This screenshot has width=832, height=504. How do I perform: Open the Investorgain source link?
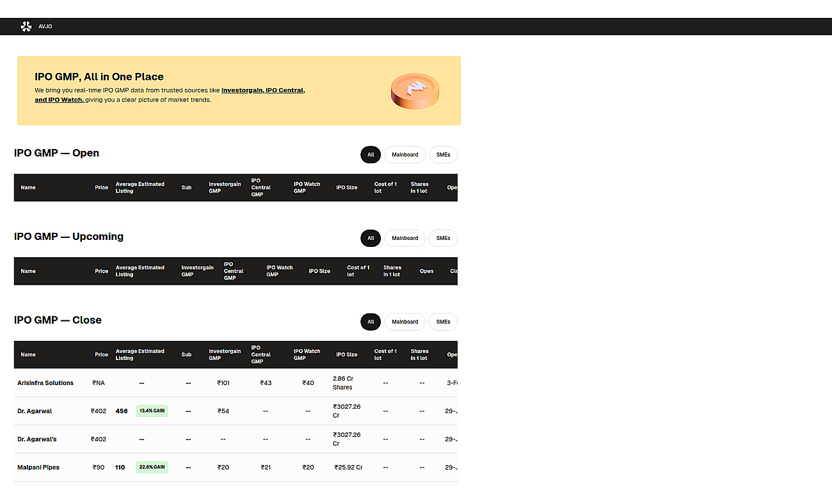click(x=242, y=90)
